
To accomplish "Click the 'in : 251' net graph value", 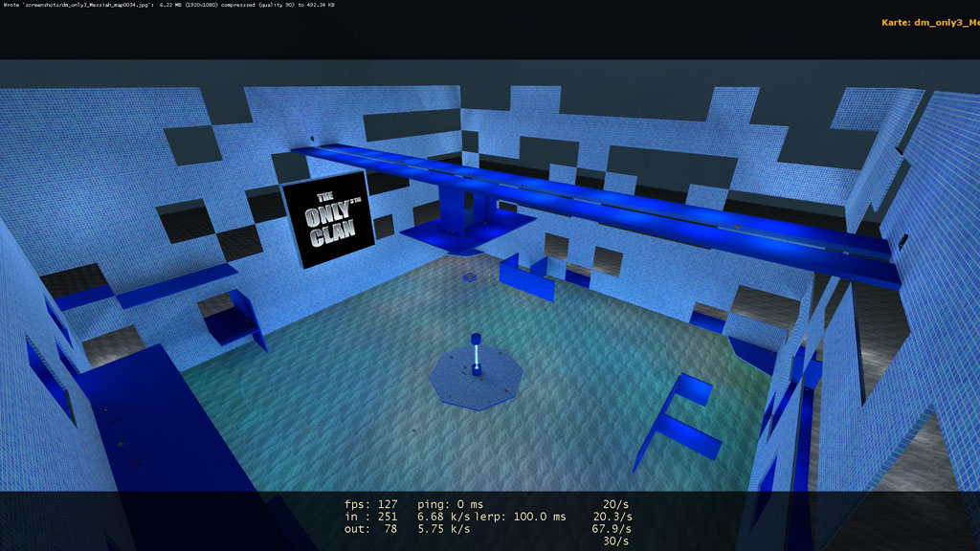I will (371, 517).
